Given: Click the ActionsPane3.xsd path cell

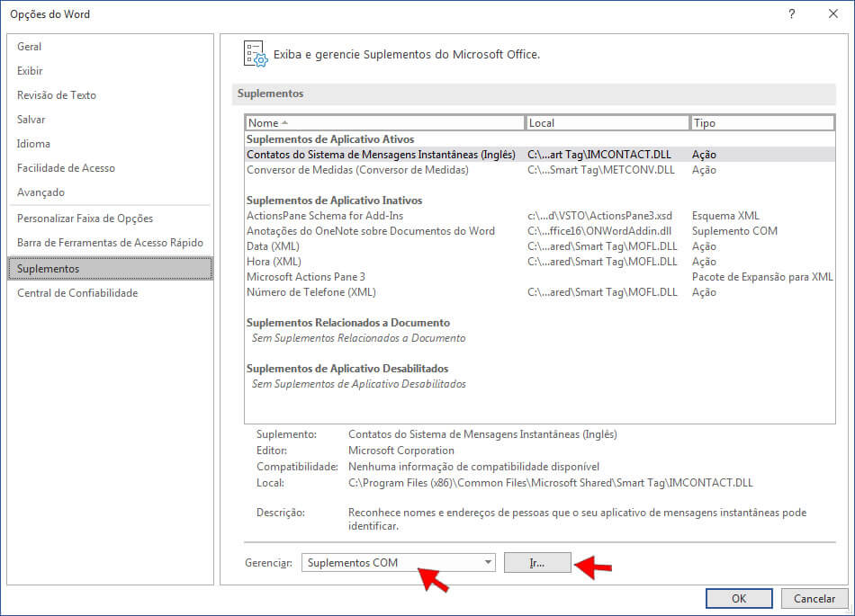Looking at the screenshot, I should pyautogui.click(x=599, y=216).
